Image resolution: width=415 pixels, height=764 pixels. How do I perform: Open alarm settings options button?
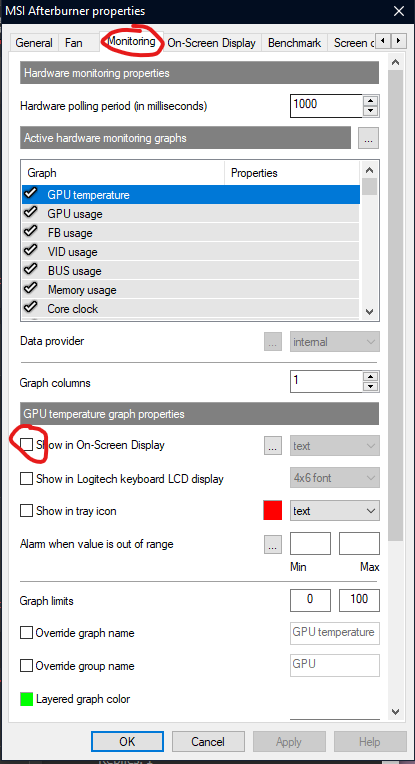click(273, 544)
